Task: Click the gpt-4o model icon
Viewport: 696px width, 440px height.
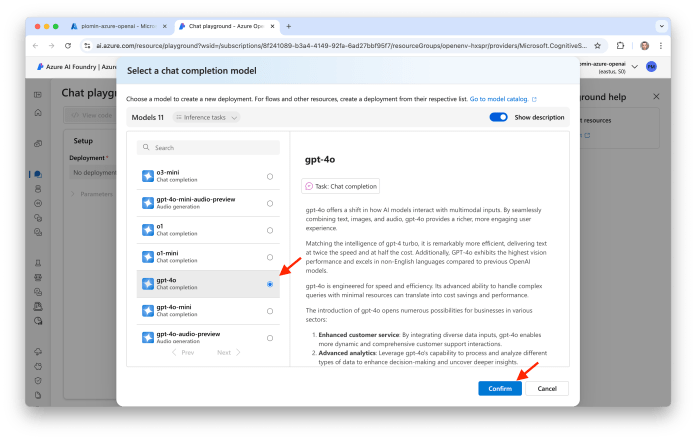Action: coord(148,284)
